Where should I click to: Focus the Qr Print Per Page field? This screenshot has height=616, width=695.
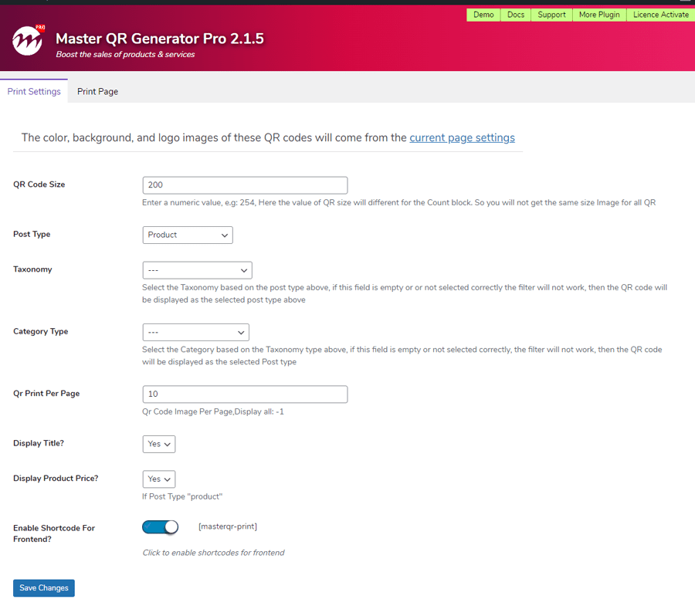coord(245,394)
